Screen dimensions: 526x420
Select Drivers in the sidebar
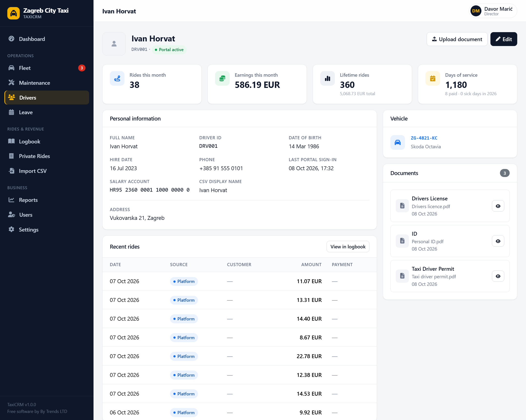[47, 98]
